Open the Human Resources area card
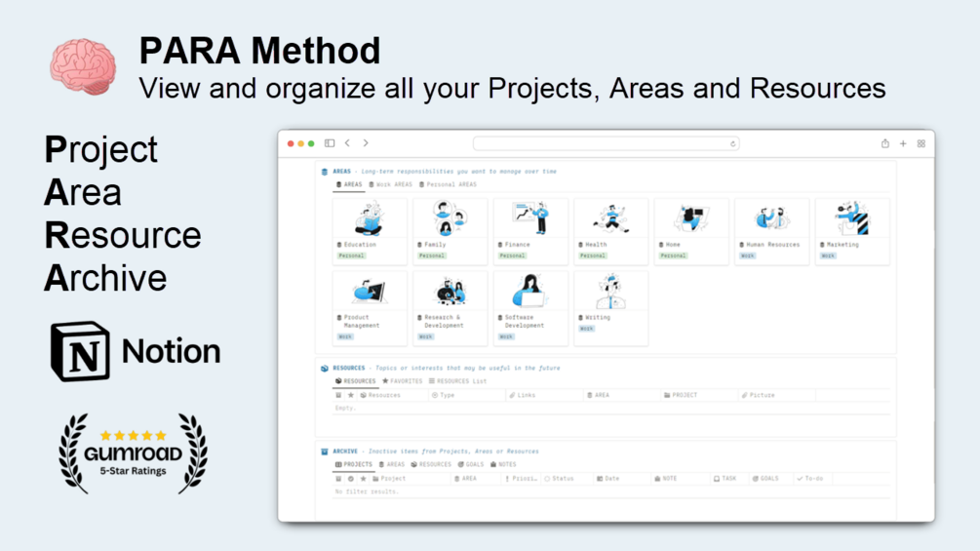 coord(772,232)
